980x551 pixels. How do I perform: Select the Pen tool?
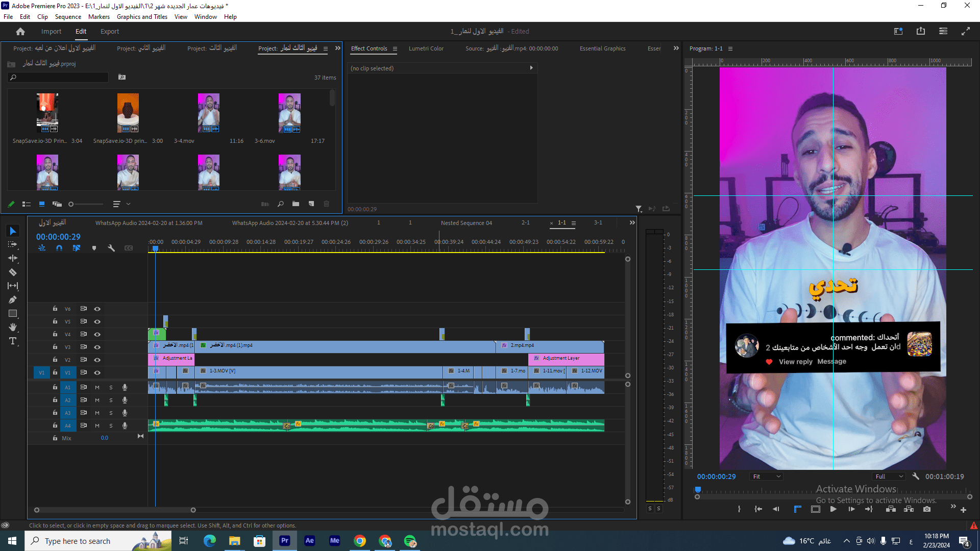[x=13, y=299]
